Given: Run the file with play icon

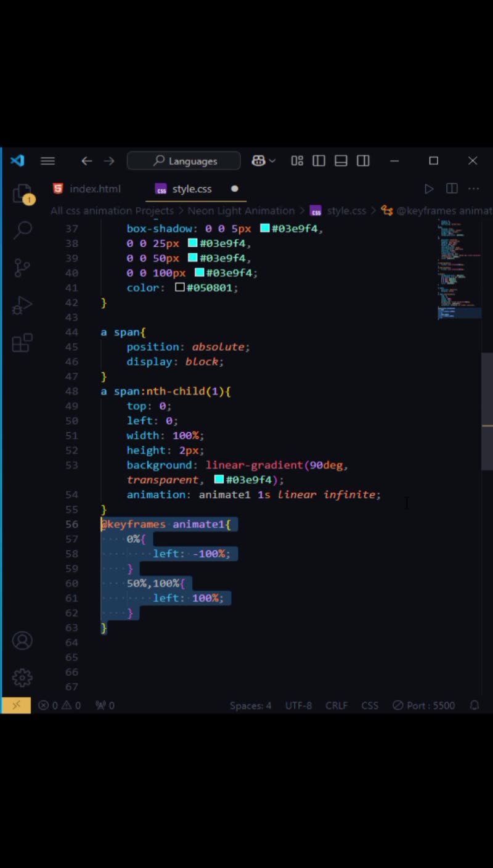Looking at the screenshot, I should tap(429, 189).
